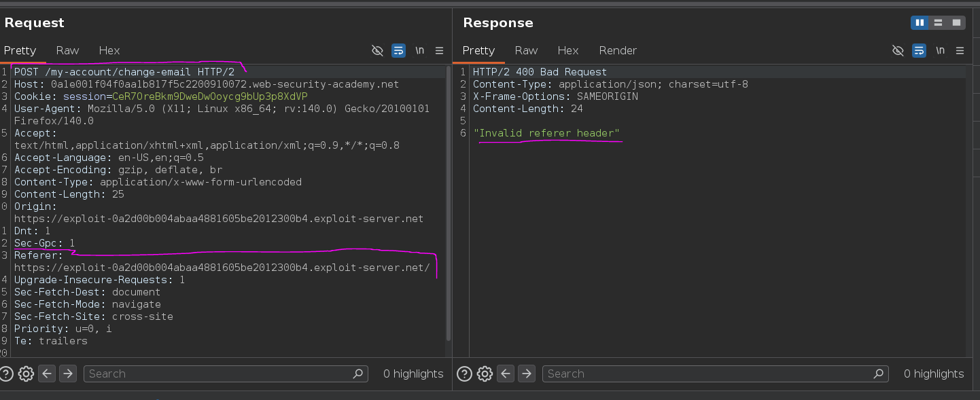
Task: Open help icon below Request pane
Action: click(x=7, y=374)
